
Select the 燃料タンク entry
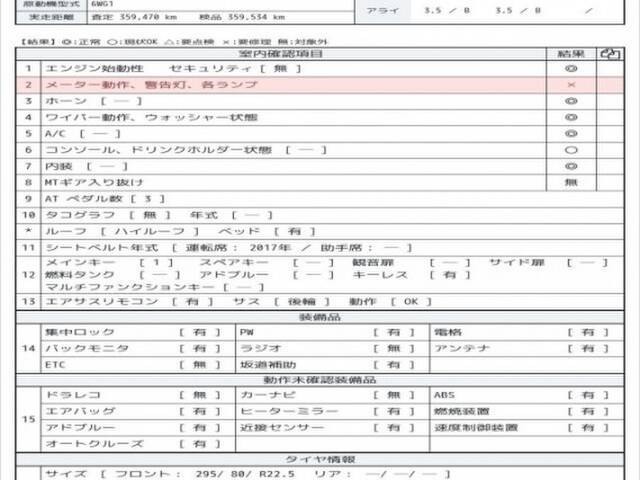pyautogui.click(x=112, y=275)
